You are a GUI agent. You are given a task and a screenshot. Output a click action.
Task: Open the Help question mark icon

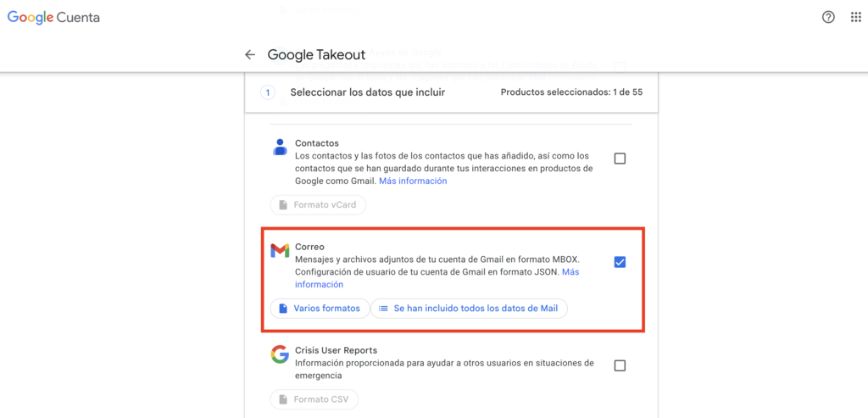(x=828, y=18)
